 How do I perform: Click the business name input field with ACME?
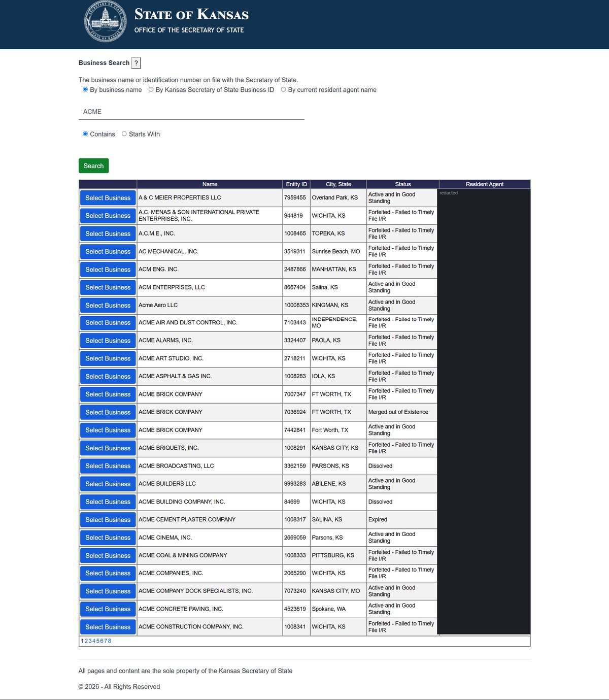click(191, 112)
